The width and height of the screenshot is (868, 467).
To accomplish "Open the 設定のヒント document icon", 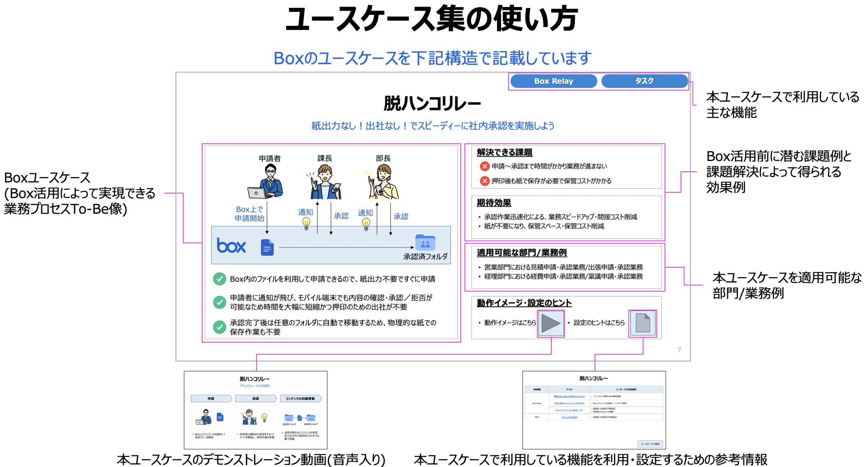I will (642, 323).
